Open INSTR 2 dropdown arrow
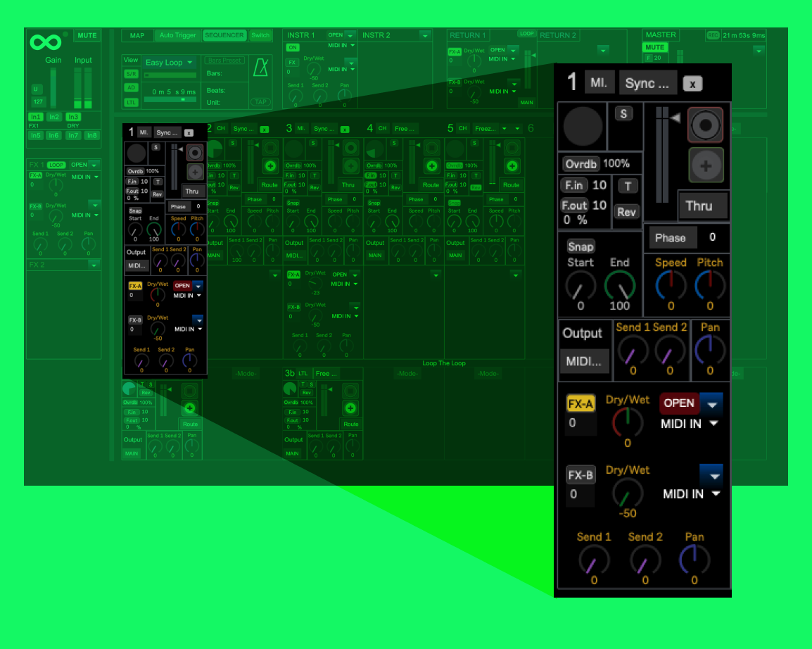The height and width of the screenshot is (649, 812). click(425, 36)
